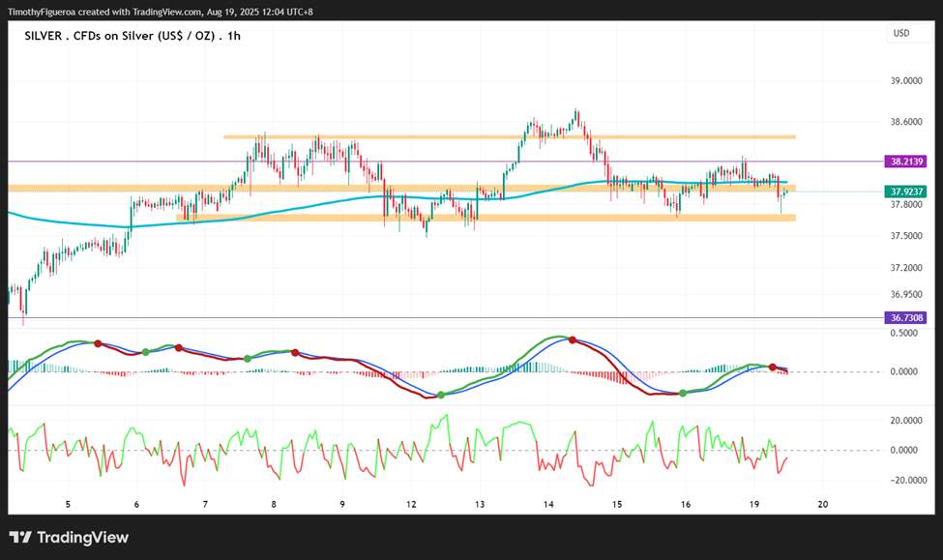Image resolution: width=943 pixels, height=560 pixels.
Task: Click the 37.2000 price axis value
Action: click(x=906, y=267)
